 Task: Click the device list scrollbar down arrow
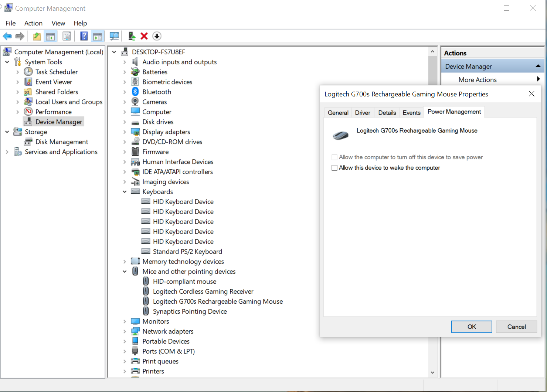click(432, 372)
